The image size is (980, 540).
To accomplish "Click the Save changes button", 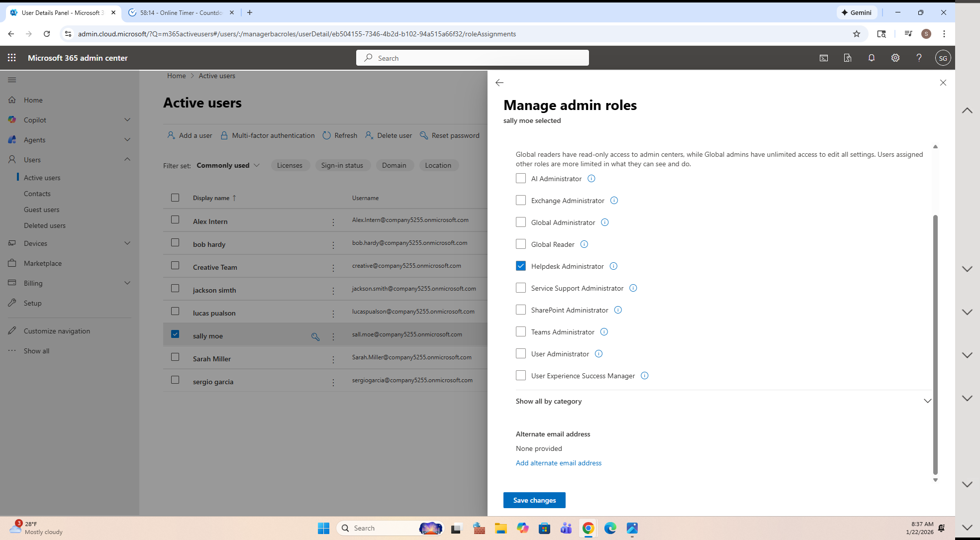I will 534,500.
